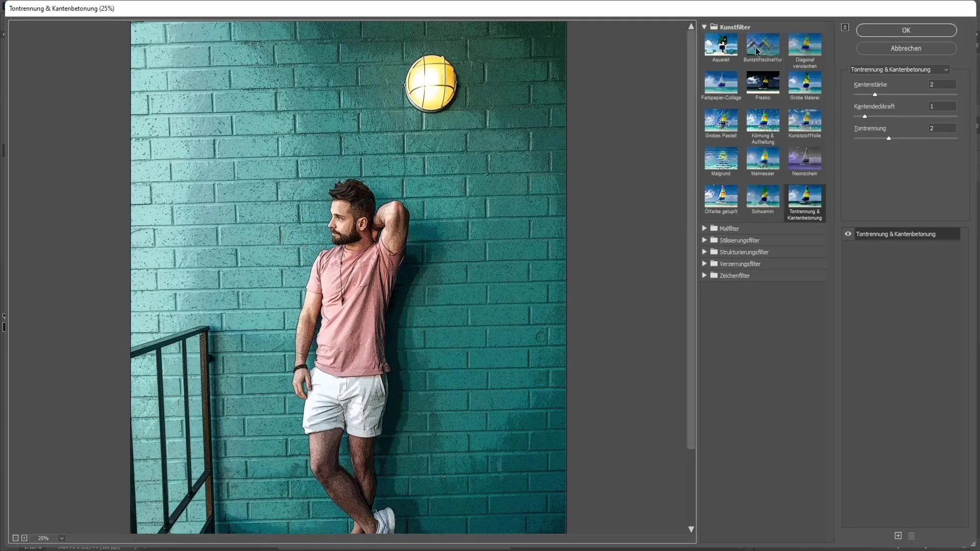Click the 25% zoom percentage field
The height and width of the screenshot is (551, 980).
43,538
